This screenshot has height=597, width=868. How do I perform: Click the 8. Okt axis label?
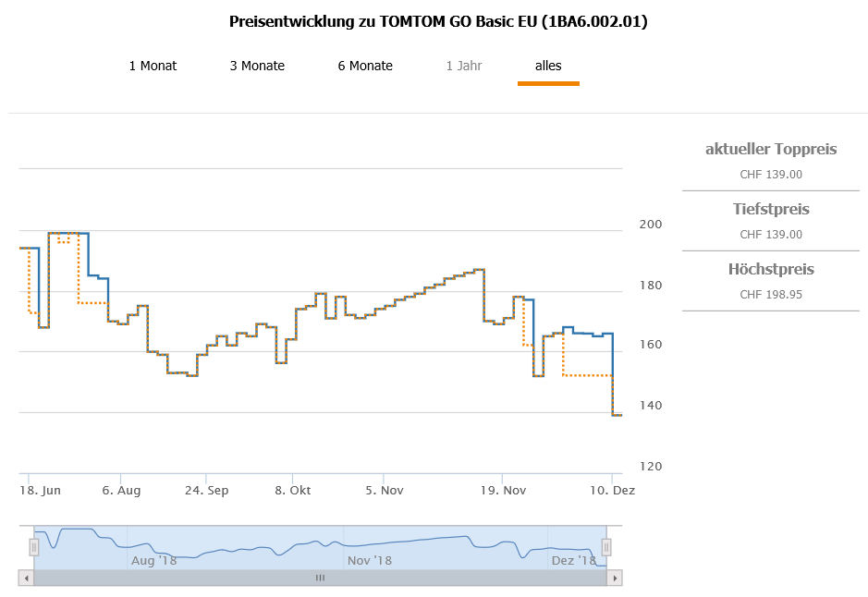point(293,491)
